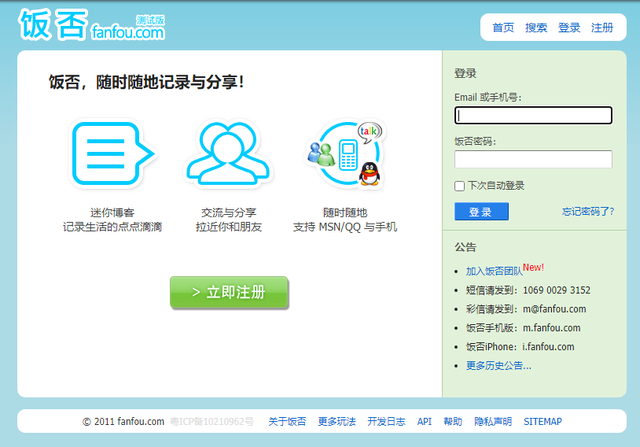Focus the Email 或手机号 input field
This screenshot has width=640, height=447.
533,116
